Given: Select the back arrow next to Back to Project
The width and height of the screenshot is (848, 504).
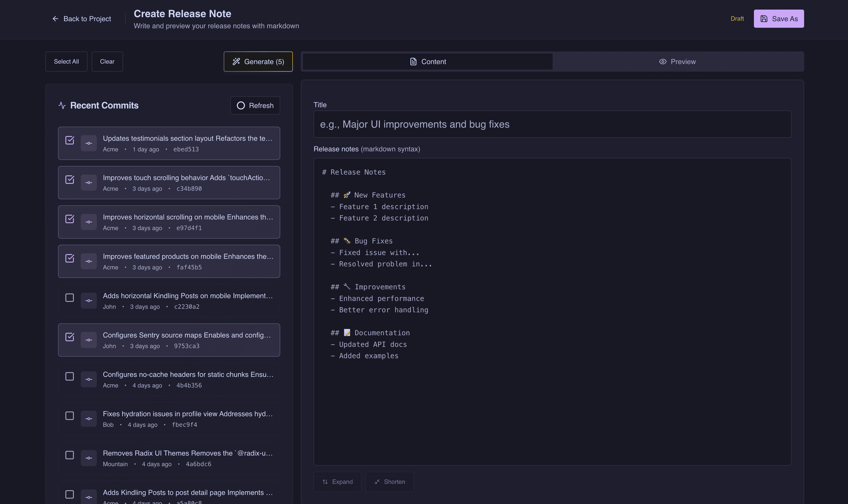Looking at the screenshot, I should [x=55, y=18].
